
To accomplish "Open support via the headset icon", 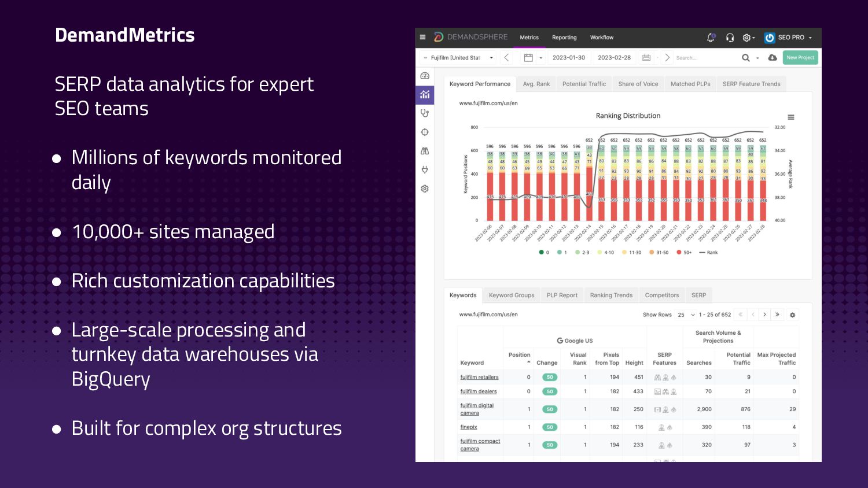I will point(730,38).
